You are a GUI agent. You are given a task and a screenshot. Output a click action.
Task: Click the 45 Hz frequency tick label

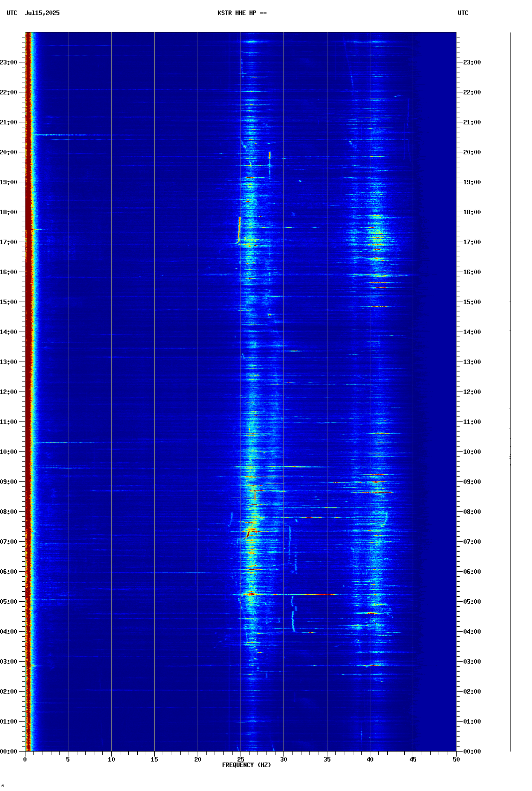413,760
